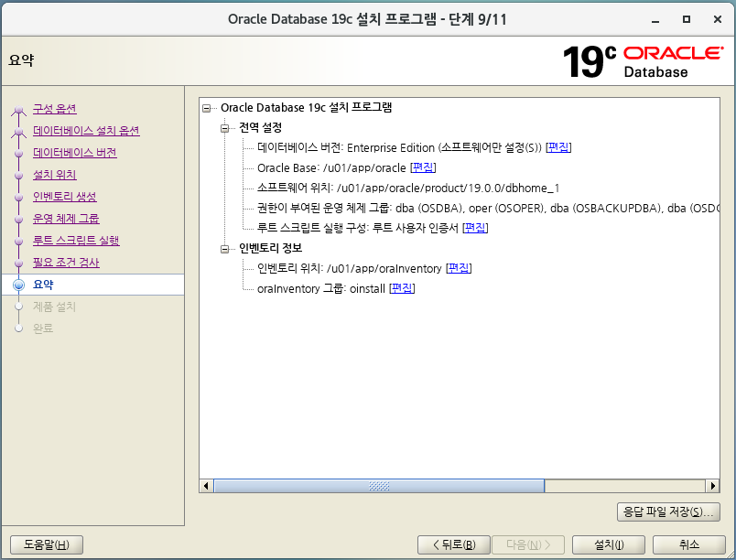Screen dimensions: 736x560
Task: Select the oraInventory 그룹: oinstall text
Action: (x=321, y=288)
